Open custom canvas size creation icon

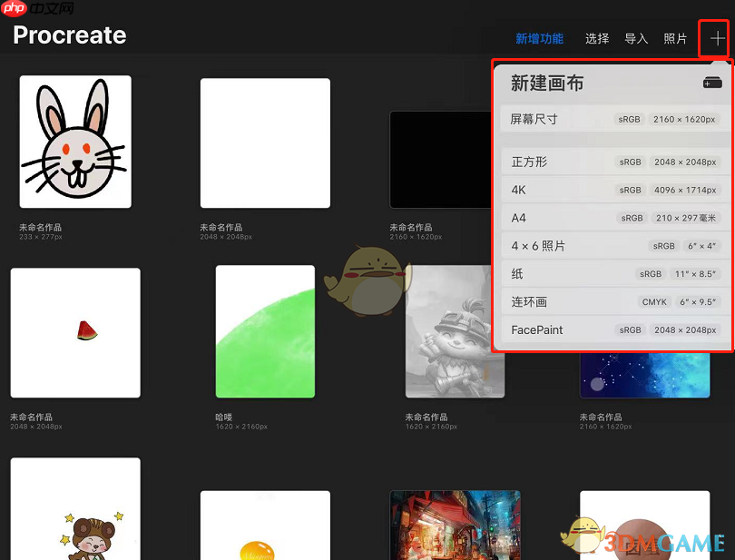(711, 83)
